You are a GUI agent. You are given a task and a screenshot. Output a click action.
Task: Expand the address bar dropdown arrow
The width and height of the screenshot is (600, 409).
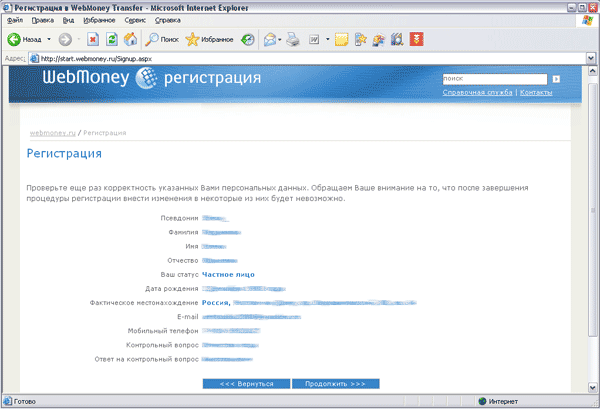click(590, 59)
